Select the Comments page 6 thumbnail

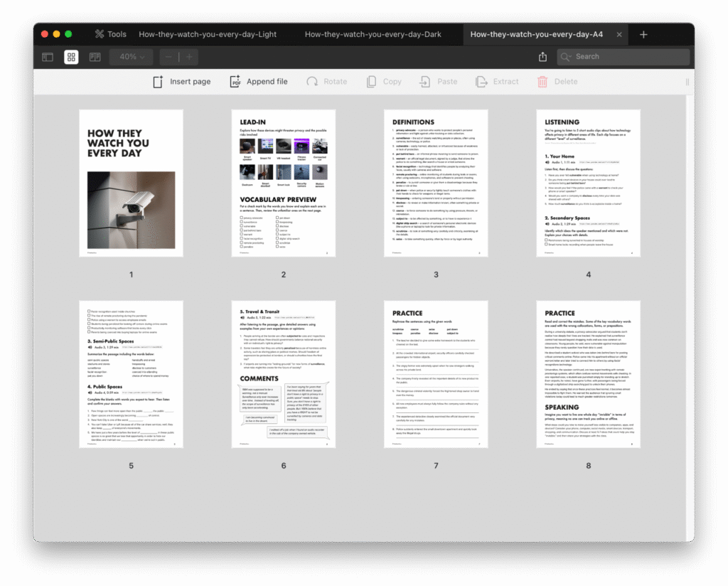[283, 374]
